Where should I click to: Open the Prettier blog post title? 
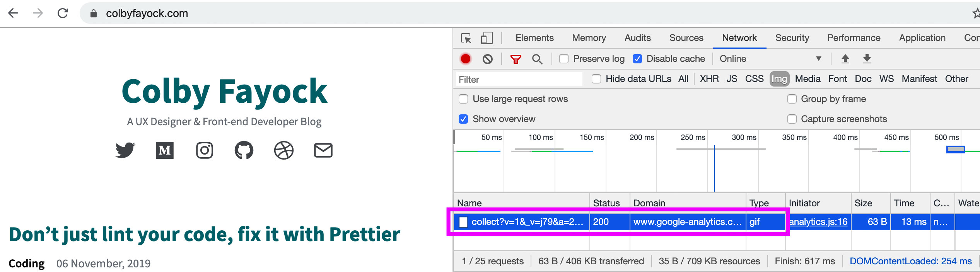205,235
